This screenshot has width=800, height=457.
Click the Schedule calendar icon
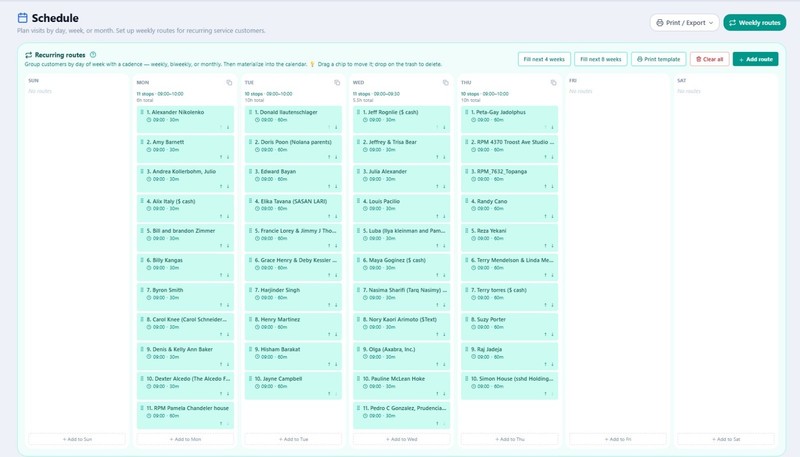tap(22, 18)
